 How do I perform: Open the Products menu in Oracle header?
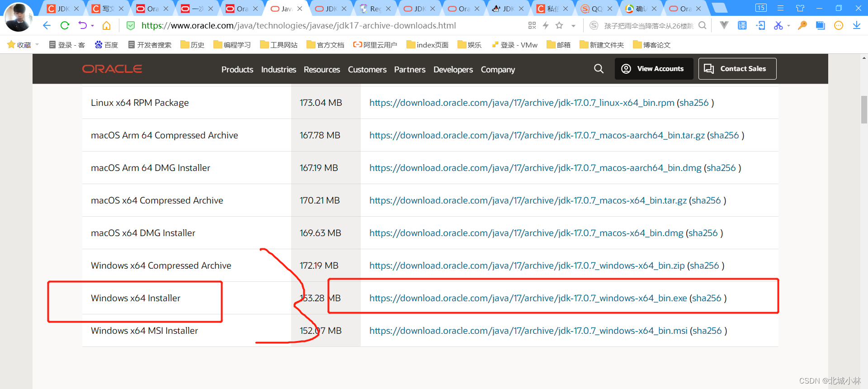[x=237, y=69]
